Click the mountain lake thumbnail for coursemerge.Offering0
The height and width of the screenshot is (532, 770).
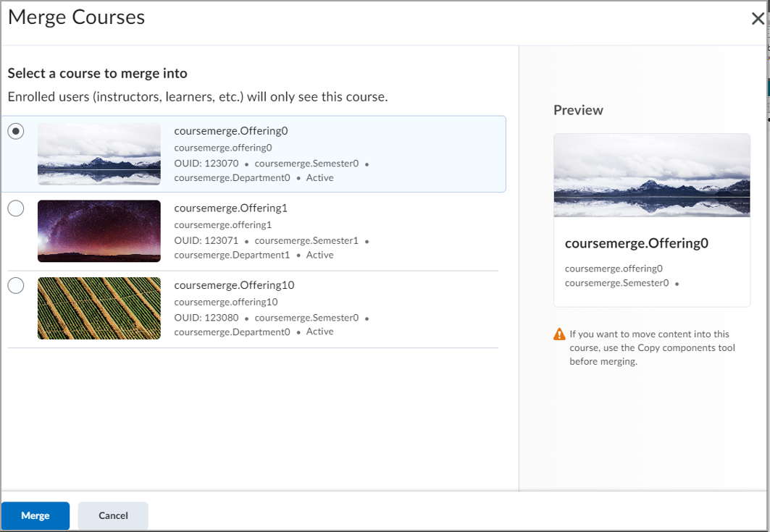coord(98,153)
